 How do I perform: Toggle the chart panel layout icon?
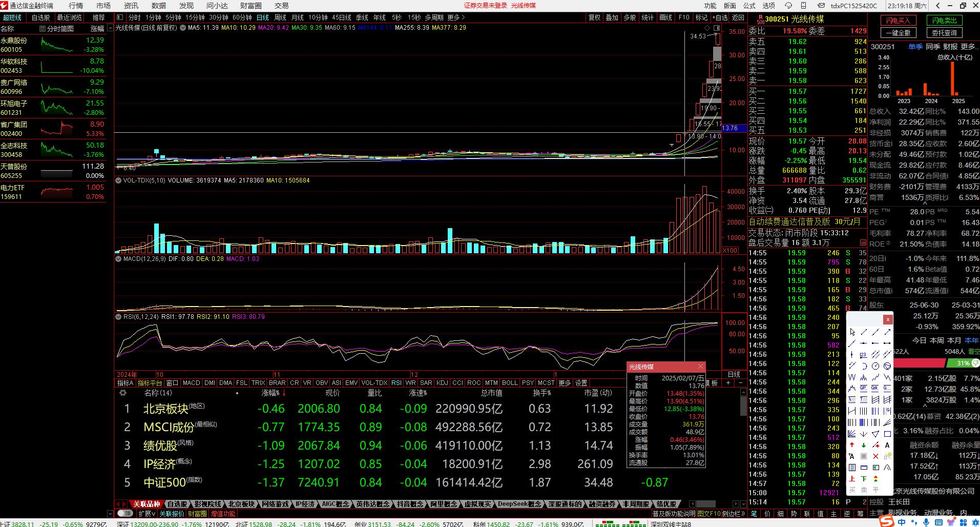[x=120, y=17]
